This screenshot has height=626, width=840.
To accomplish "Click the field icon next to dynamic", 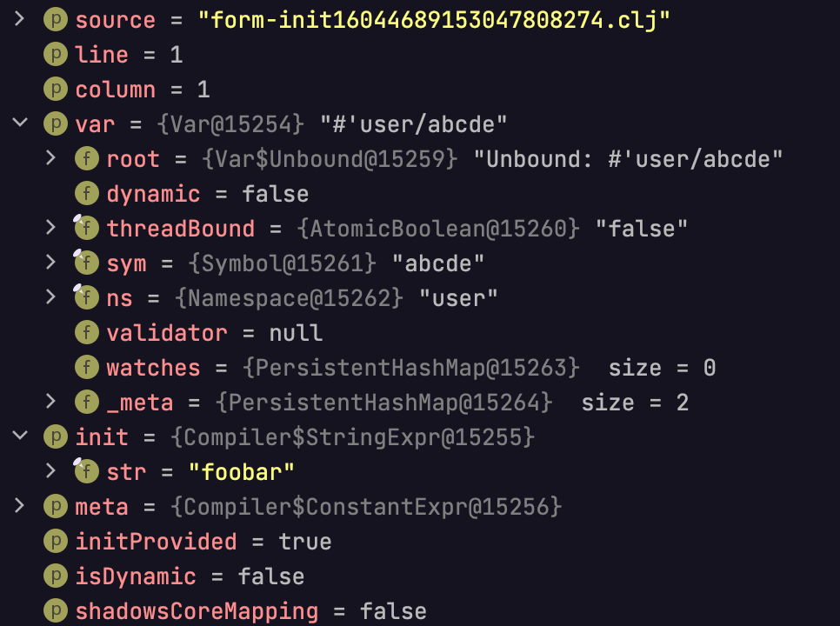I will 87,193.
